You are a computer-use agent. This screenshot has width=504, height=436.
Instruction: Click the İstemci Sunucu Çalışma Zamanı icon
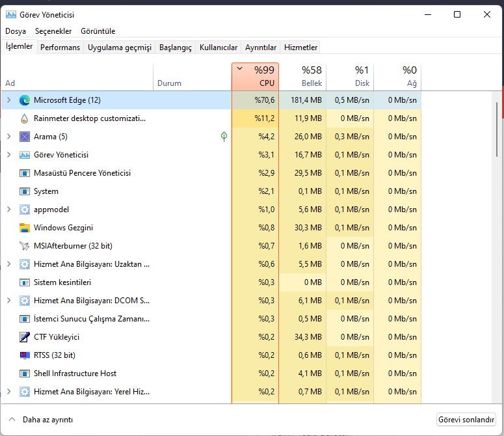click(x=25, y=319)
